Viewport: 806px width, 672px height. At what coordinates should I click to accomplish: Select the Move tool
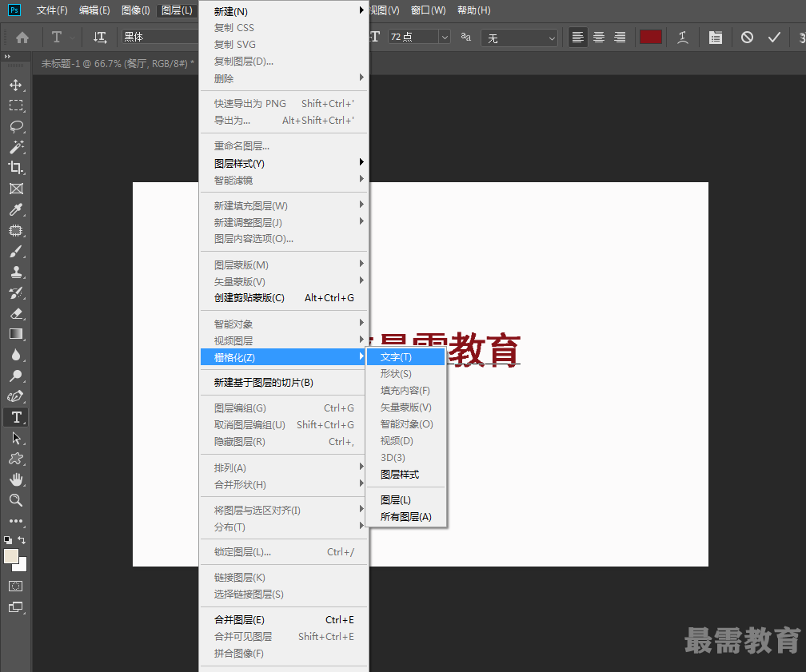pos(16,85)
